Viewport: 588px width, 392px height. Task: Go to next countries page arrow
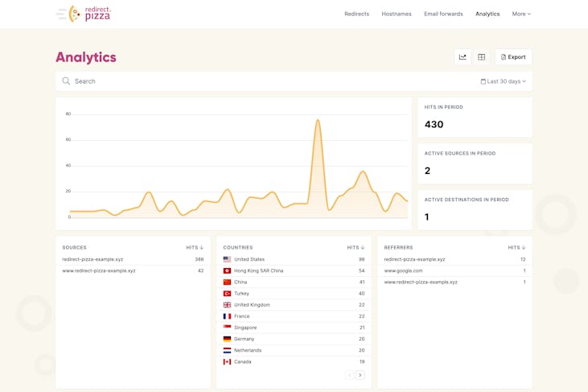360,375
